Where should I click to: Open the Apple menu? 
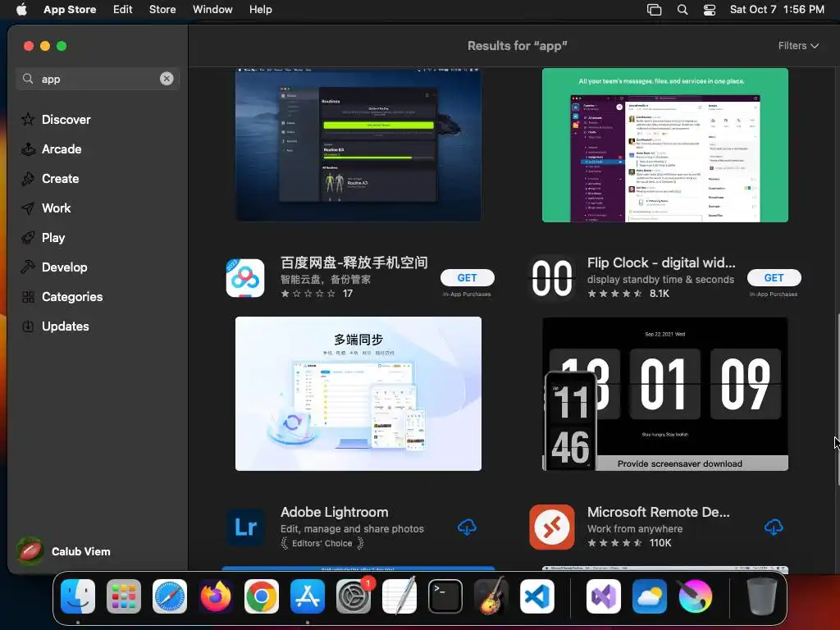tap(21, 10)
